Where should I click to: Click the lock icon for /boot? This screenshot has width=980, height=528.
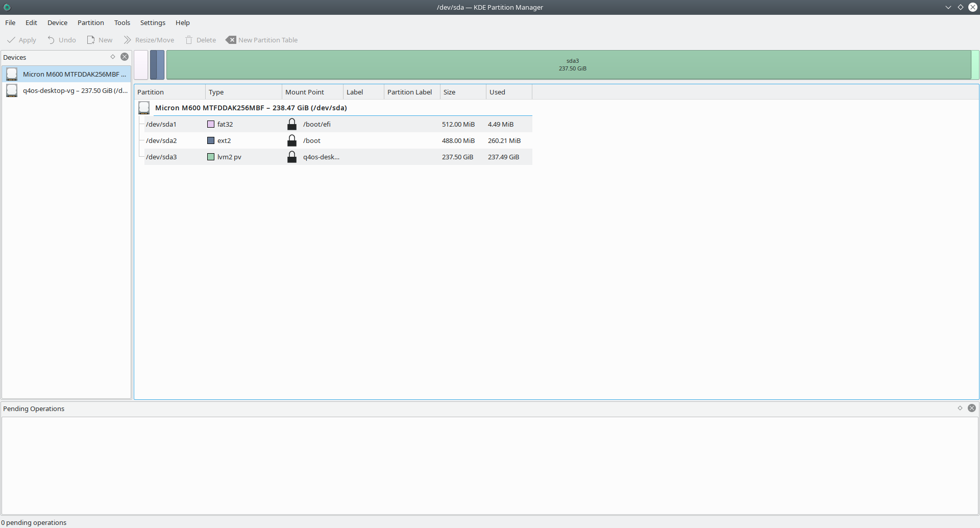coord(292,140)
